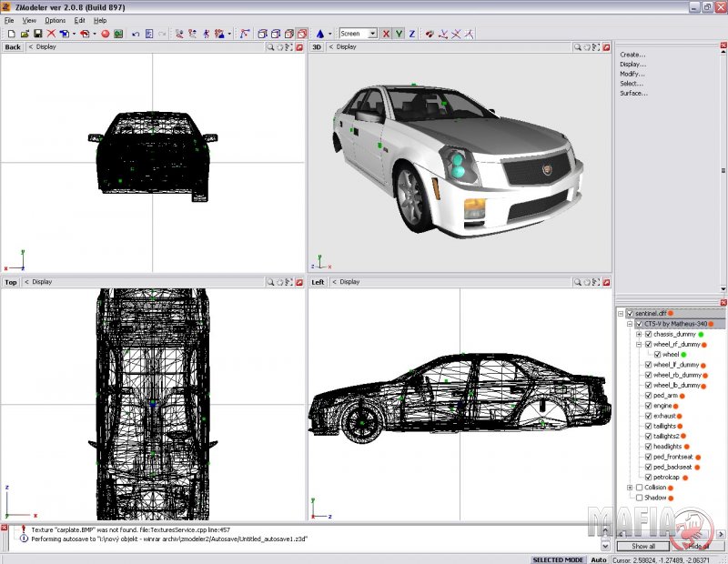Viewport: 728px width, 564px height.
Task: Click the Undo arrow icon
Action: 136,34
